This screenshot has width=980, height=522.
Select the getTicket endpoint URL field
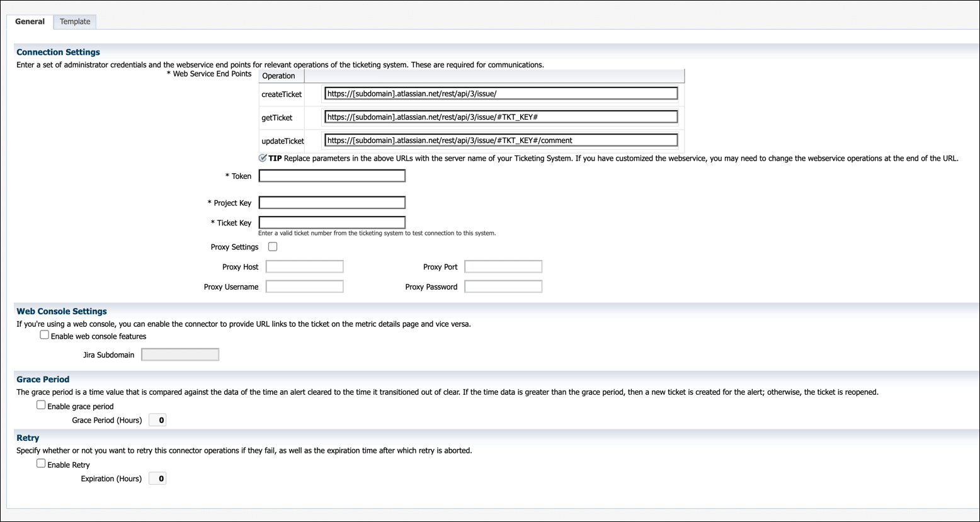pos(500,116)
